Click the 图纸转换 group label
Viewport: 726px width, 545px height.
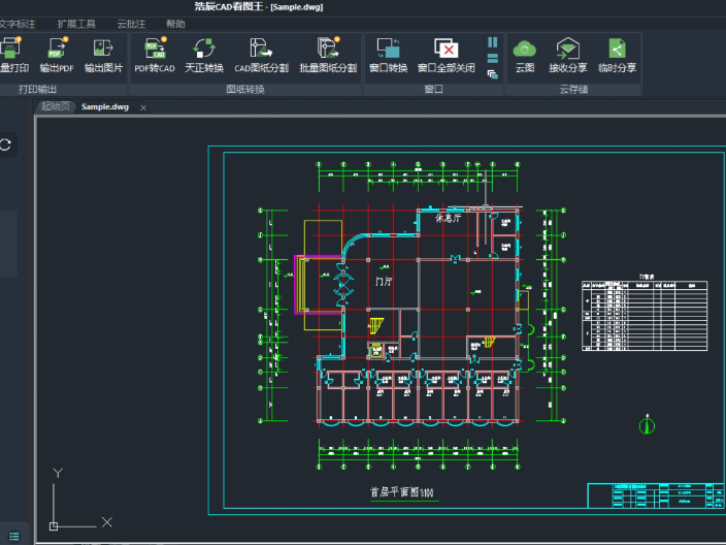pyautogui.click(x=245, y=89)
